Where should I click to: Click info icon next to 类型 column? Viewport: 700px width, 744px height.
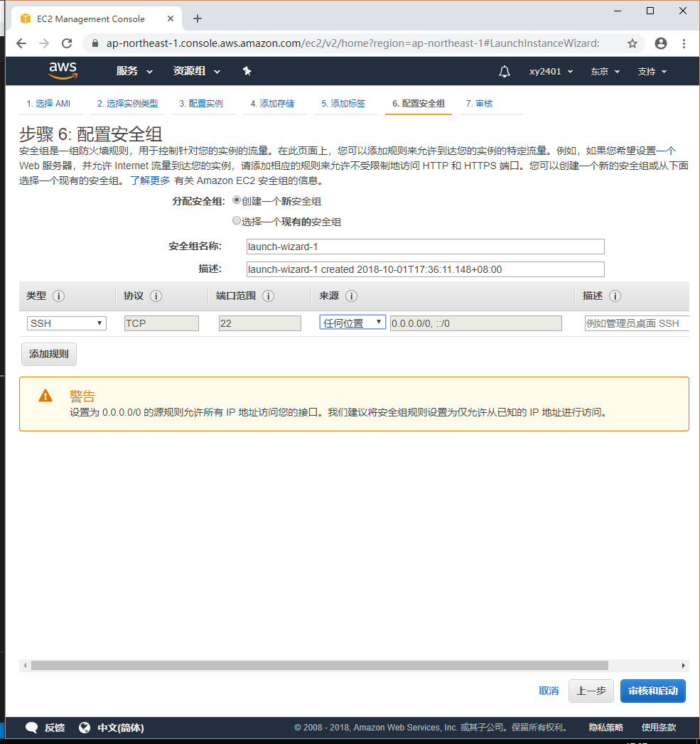point(58,296)
